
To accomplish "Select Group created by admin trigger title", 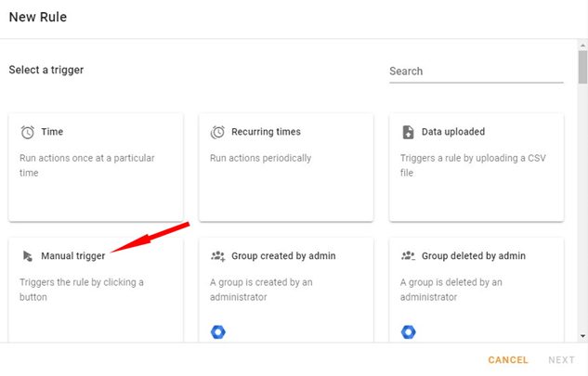I will coord(283,255).
